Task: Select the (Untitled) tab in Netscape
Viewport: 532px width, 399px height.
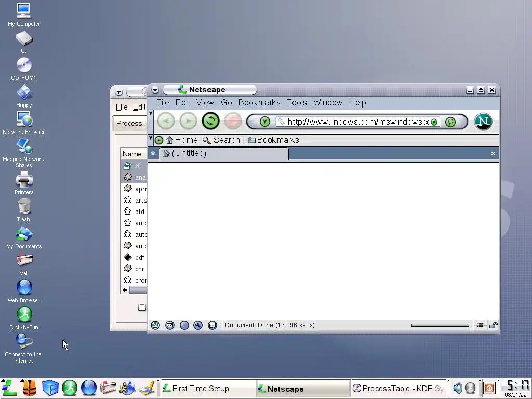Action: click(224, 153)
